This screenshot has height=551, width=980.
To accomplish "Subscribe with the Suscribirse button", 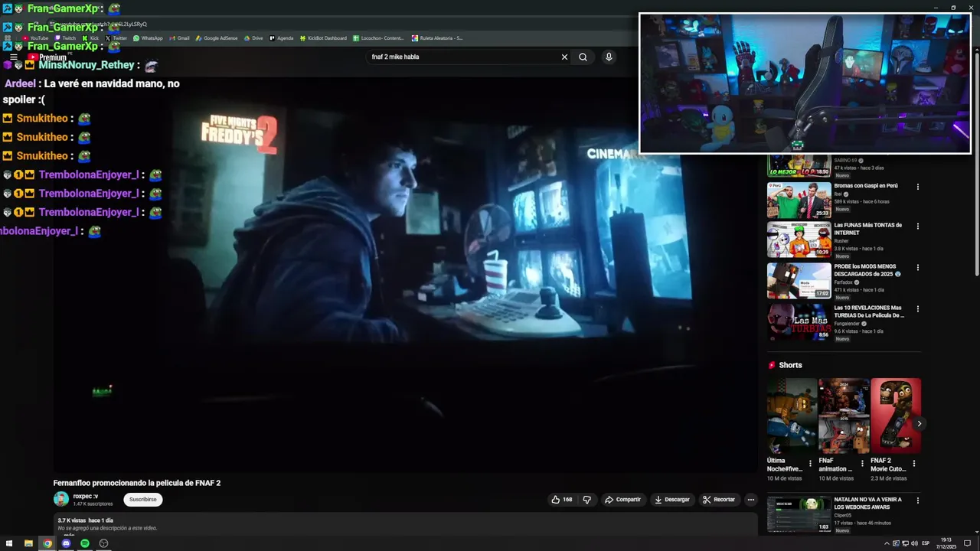I will (x=142, y=500).
